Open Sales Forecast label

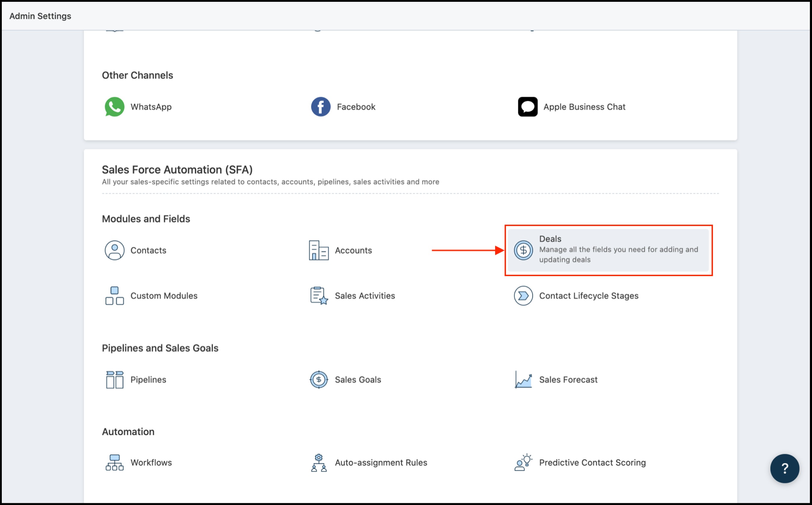pos(568,380)
